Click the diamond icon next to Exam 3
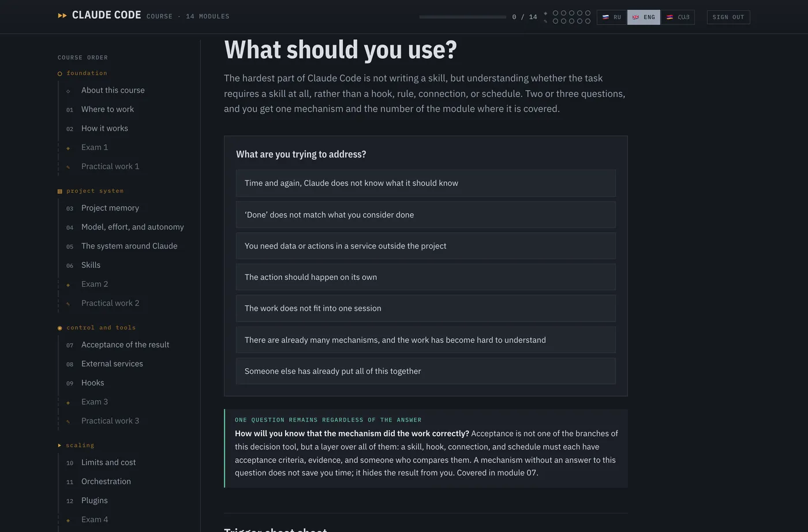This screenshot has width=808, height=532. click(68, 403)
